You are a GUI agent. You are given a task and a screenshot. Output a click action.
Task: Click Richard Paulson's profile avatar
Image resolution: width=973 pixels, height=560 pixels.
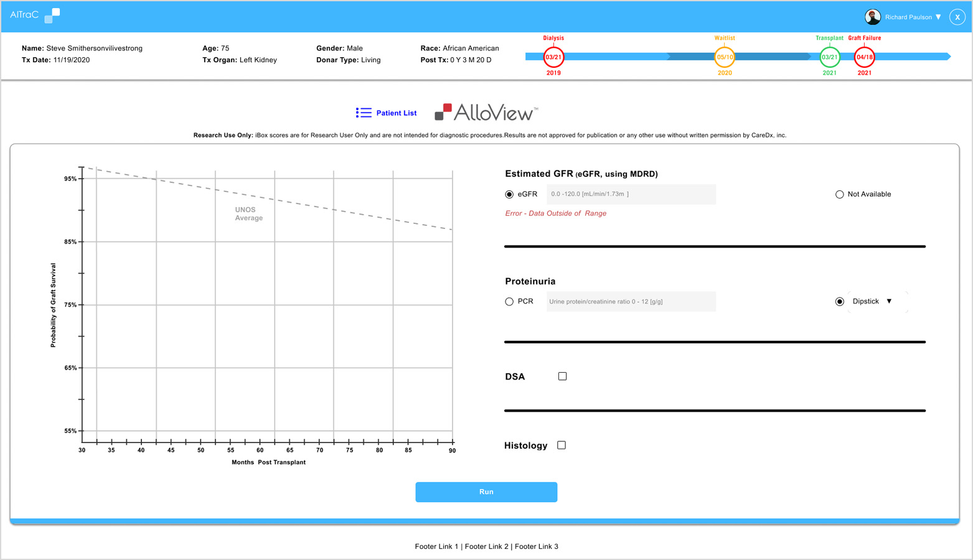click(873, 17)
